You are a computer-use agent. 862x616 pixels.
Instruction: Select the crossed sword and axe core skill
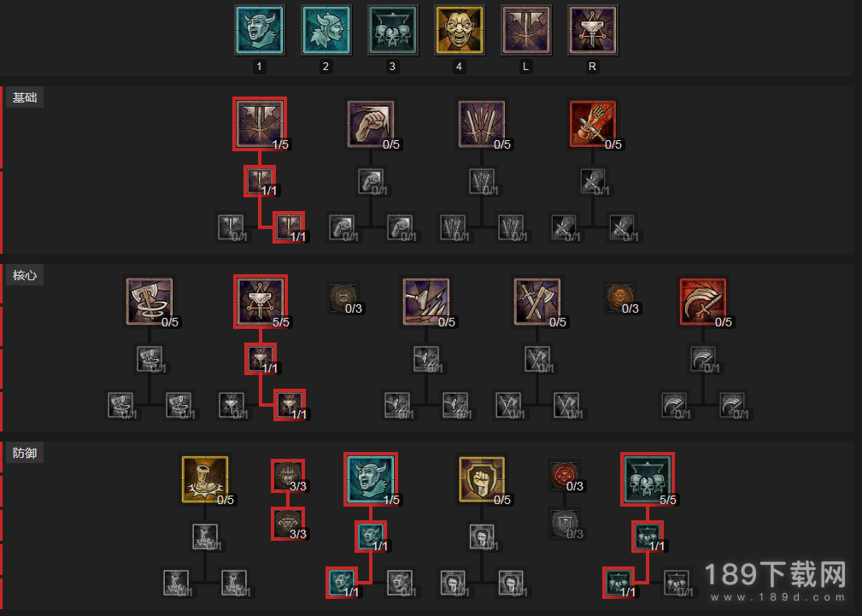pos(537,302)
